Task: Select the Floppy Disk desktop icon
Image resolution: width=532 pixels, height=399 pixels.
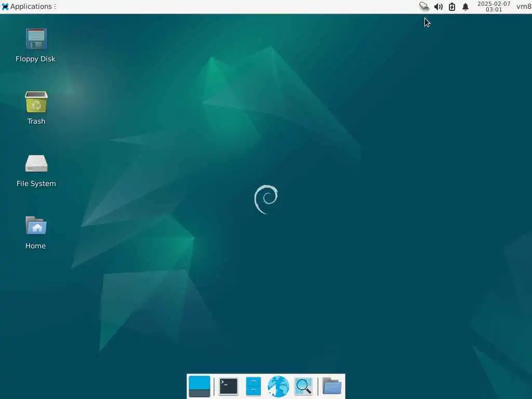Action: tap(36, 39)
